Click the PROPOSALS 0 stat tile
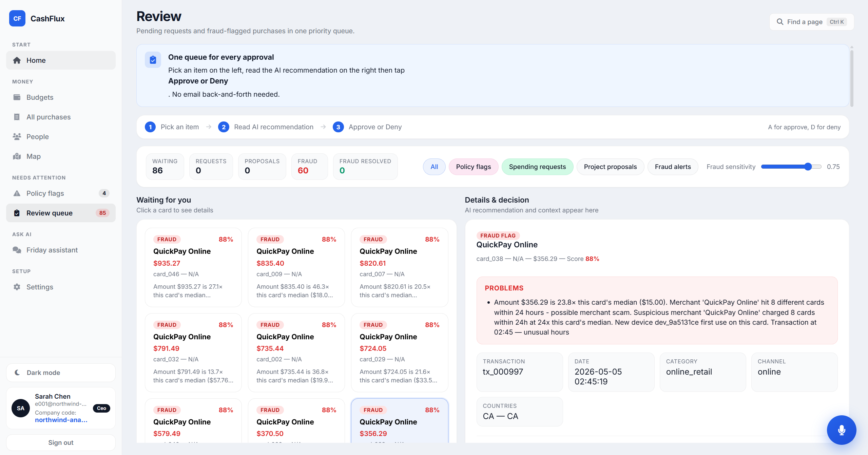868x455 pixels. click(262, 166)
